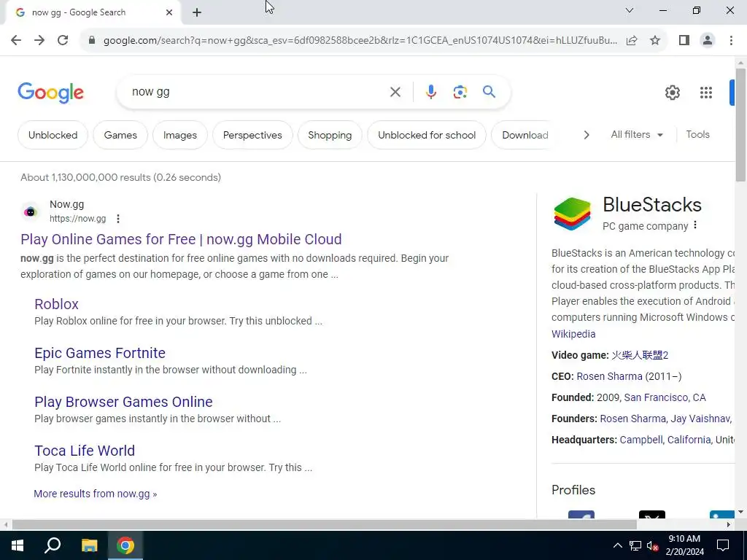This screenshot has width=747, height=560.
Task: Open Chrome side panel
Action: 684,41
